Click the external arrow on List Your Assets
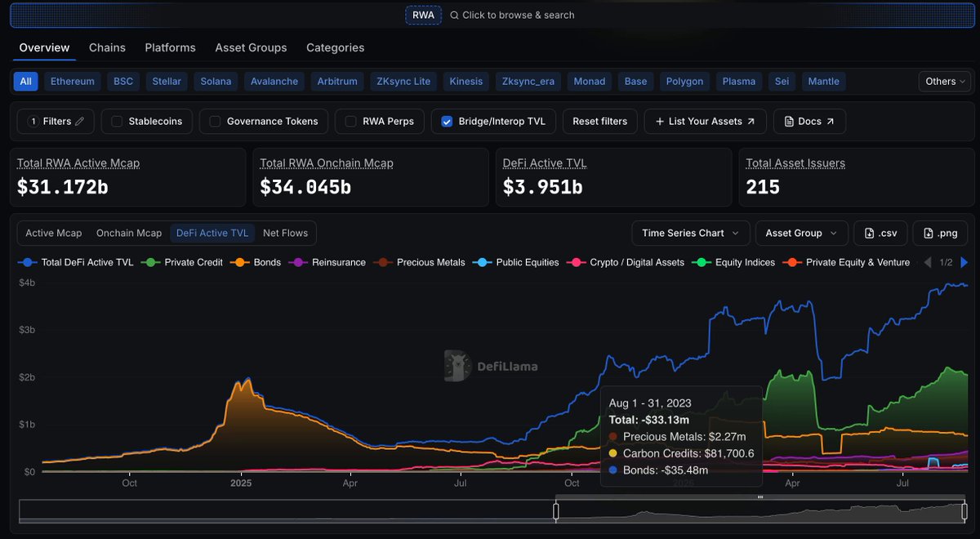Viewport: 980px width, 539px height. click(x=751, y=121)
